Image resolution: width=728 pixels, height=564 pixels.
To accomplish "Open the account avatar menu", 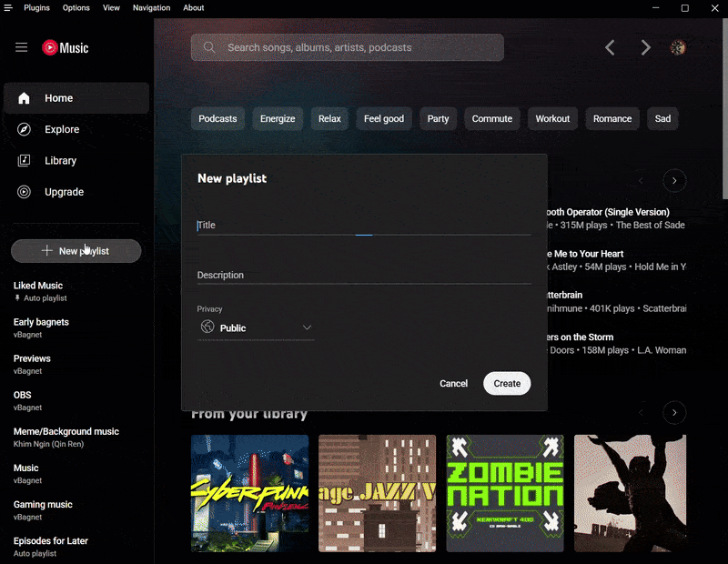I will pyautogui.click(x=678, y=47).
